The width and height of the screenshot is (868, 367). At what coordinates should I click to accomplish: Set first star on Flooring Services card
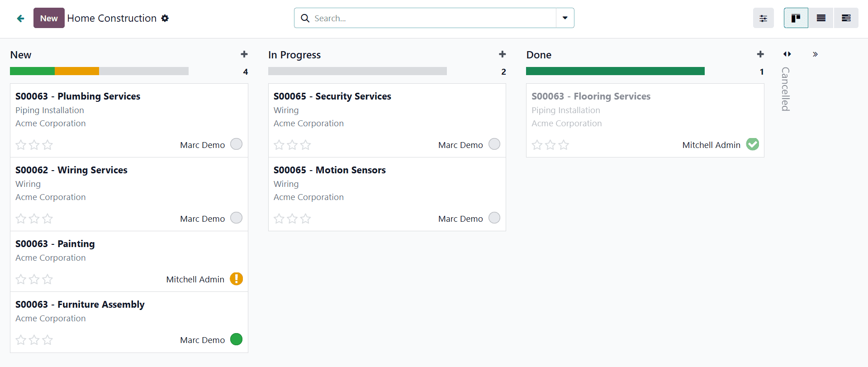click(x=537, y=145)
